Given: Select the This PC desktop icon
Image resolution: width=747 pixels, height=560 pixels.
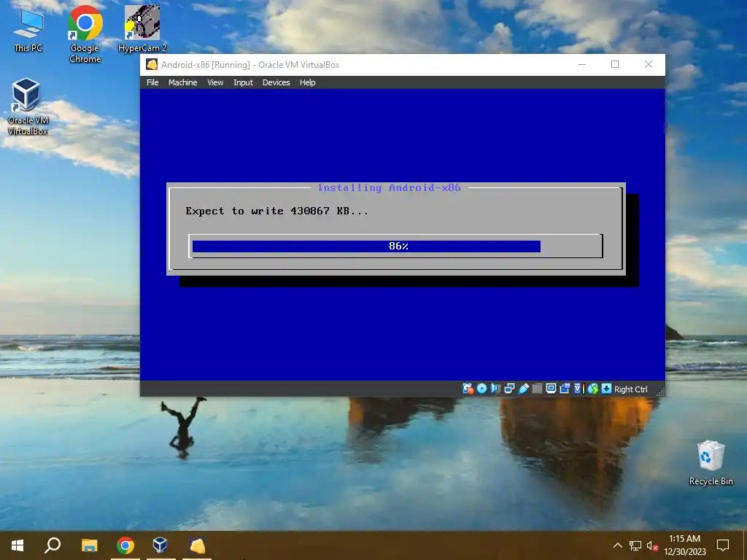Looking at the screenshot, I should [x=28, y=30].
